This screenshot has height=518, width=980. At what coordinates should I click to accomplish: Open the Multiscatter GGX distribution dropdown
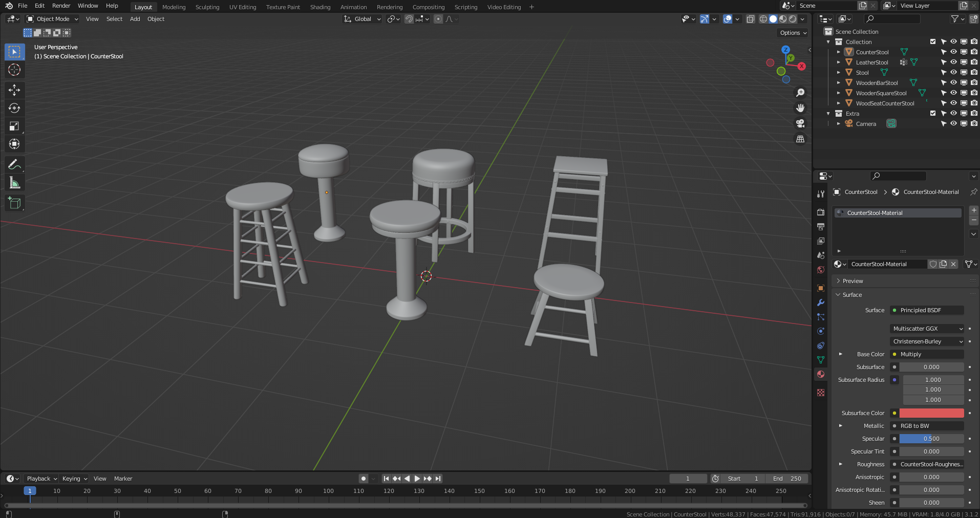(x=926, y=328)
